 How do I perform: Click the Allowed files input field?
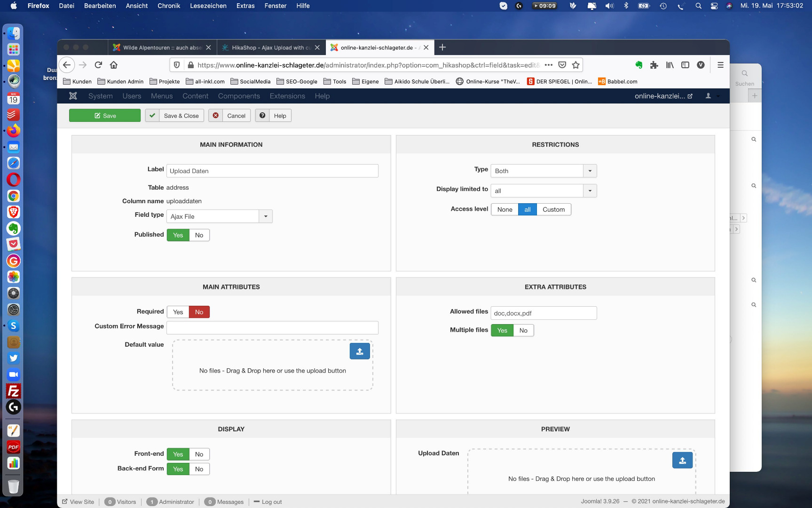click(x=543, y=313)
